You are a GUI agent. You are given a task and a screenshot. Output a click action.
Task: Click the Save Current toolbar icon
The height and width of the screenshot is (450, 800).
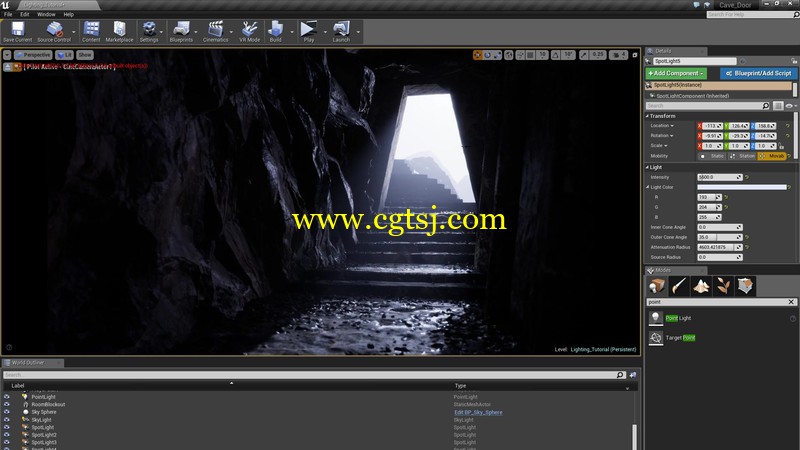coord(17,32)
